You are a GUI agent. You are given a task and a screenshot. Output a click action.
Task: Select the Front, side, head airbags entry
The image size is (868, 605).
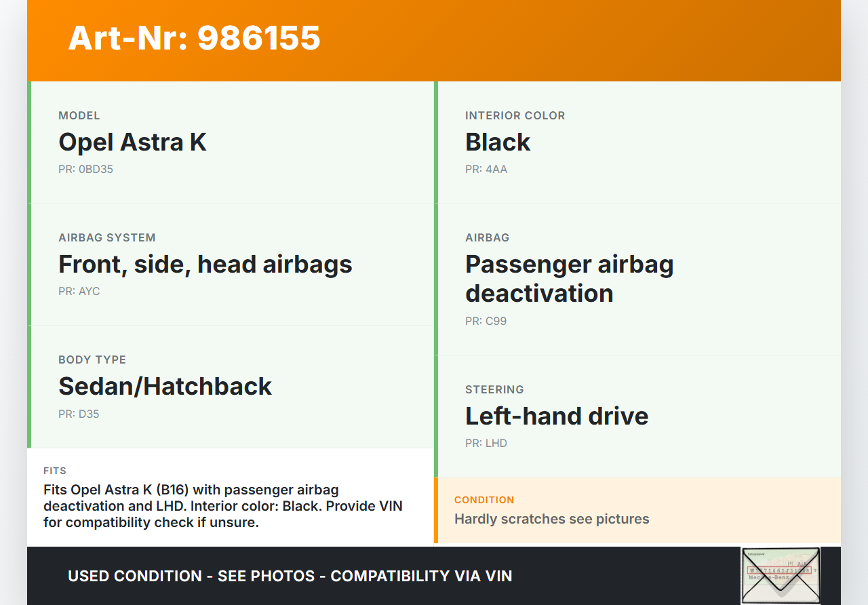pyautogui.click(x=205, y=265)
